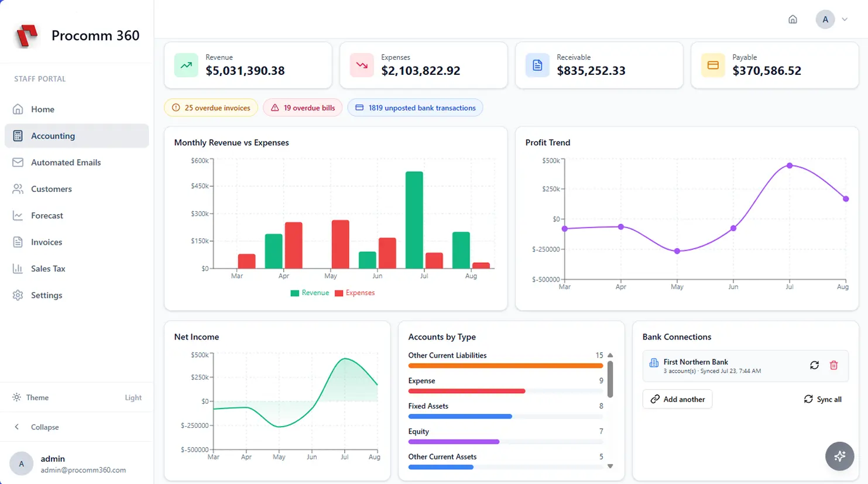This screenshot has width=868, height=484.
Task: Click the $2,103,822.92 expenses value
Action: 421,71
